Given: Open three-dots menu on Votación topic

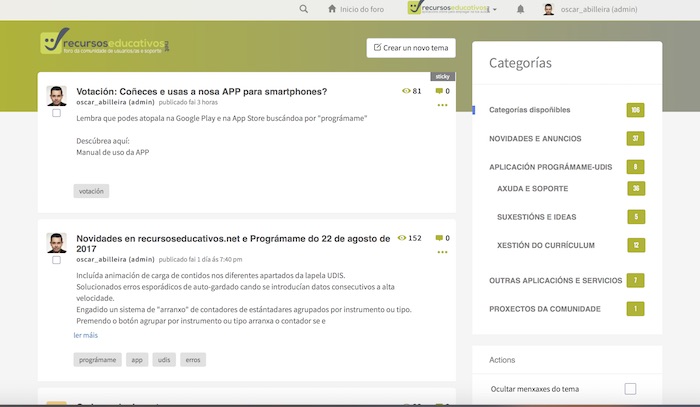Looking at the screenshot, I should click(x=442, y=104).
